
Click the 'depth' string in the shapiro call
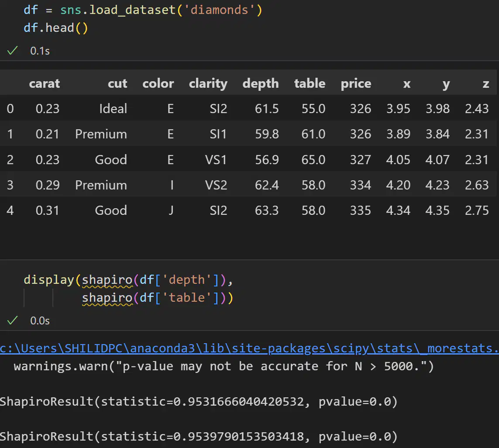pyautogui.click(x=186, y=279)
